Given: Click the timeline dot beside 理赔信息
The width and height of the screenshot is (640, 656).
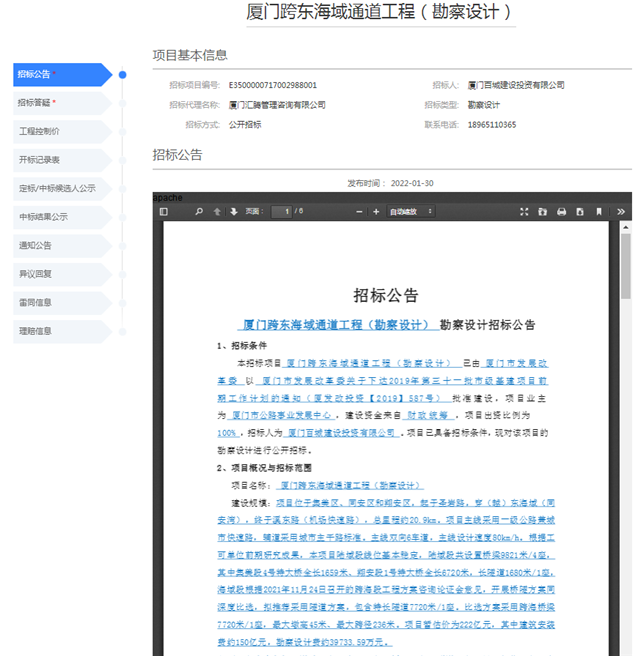Looking at the screenshot, I should tap(123, 332).
